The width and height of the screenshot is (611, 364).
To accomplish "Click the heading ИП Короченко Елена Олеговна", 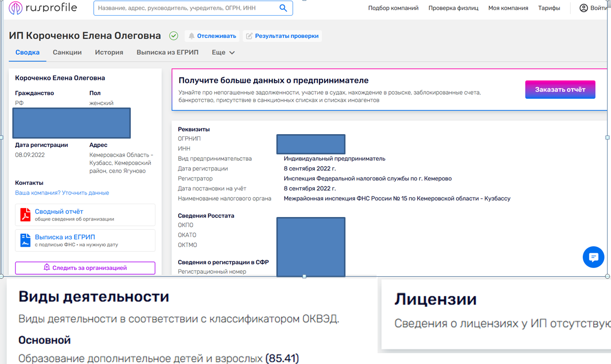I will (85, 36).
